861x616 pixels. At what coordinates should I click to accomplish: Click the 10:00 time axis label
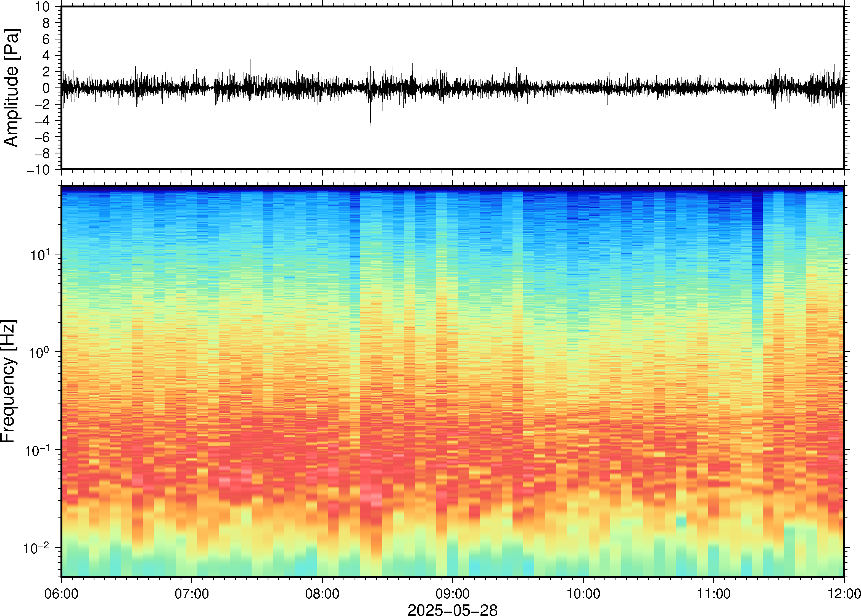tap(583, 594)
